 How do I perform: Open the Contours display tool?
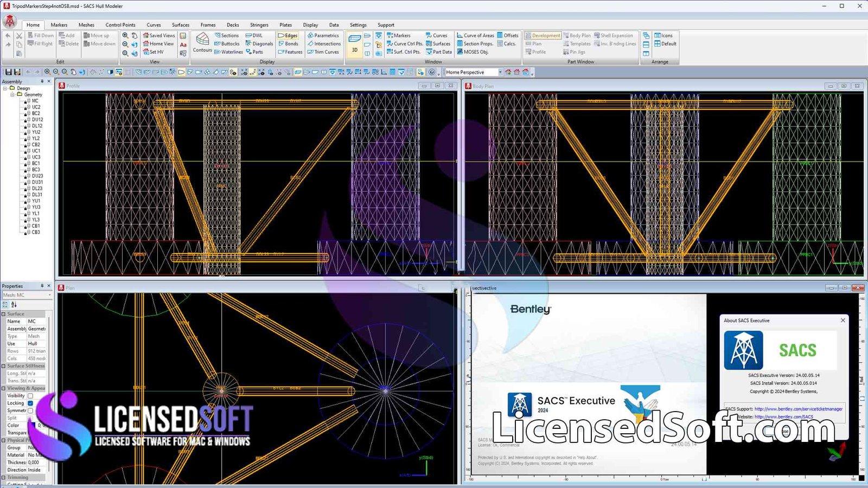click(202, 43)
